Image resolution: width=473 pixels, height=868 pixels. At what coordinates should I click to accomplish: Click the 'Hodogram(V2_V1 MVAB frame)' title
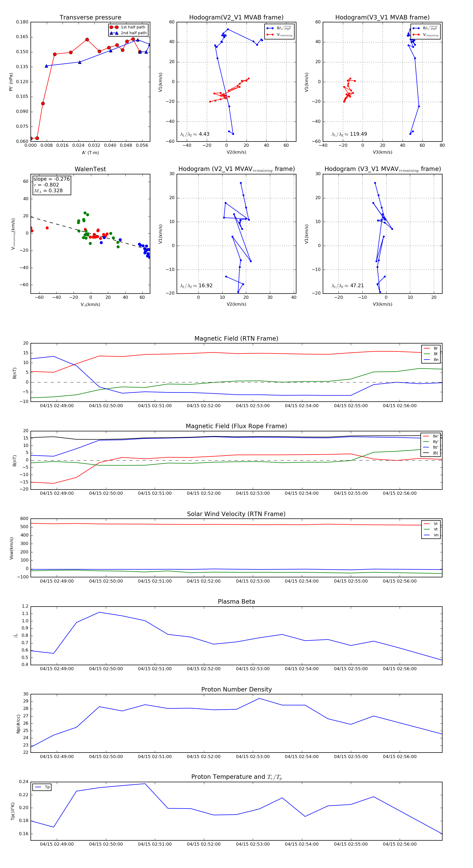[x=236, y=18]
